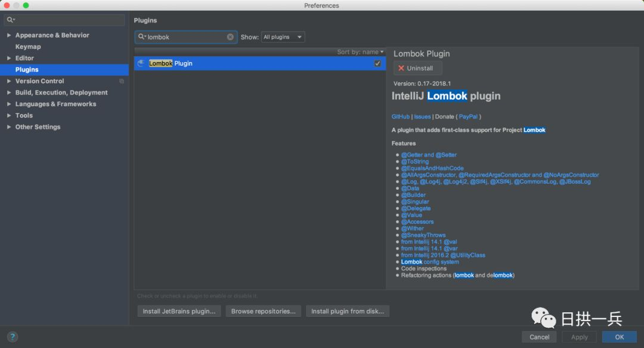Open the PayPal donate link

[x=468, y=117]
